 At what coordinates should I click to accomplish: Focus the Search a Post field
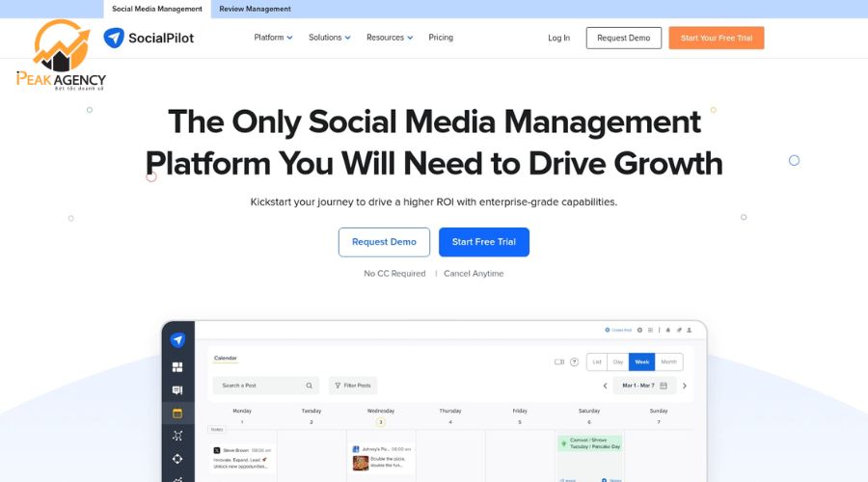266,386
